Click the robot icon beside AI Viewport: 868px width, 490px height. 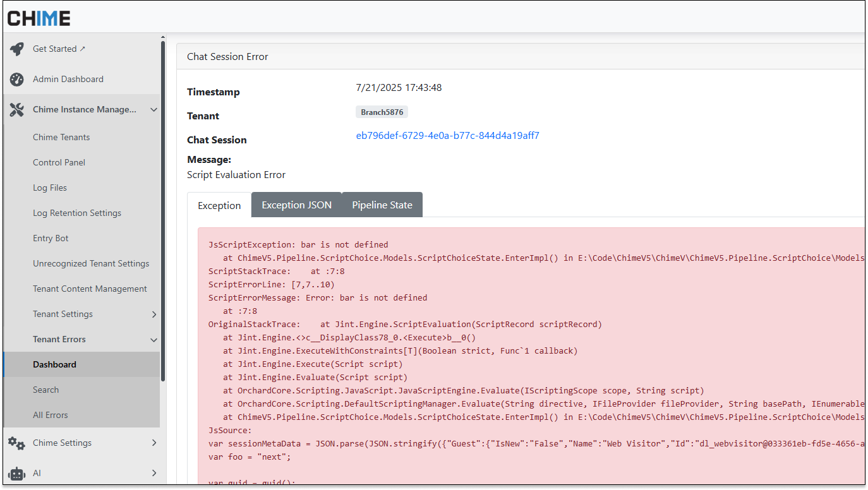click(16, 473)
